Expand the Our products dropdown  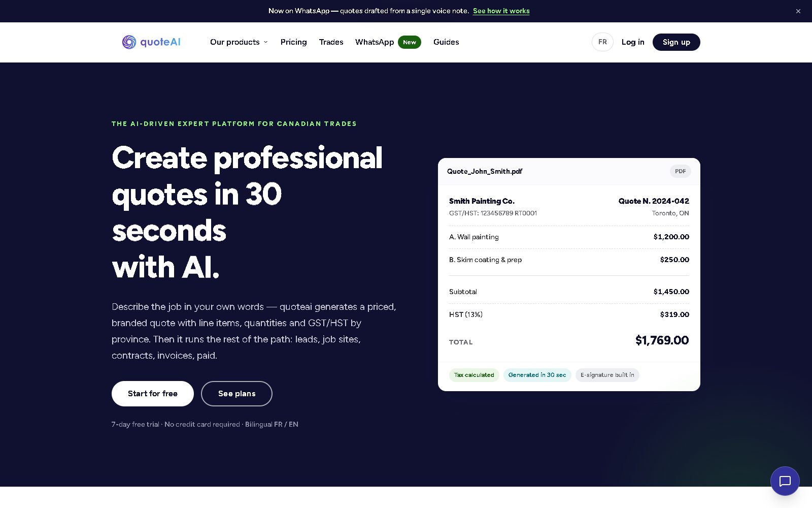(239, 42)
